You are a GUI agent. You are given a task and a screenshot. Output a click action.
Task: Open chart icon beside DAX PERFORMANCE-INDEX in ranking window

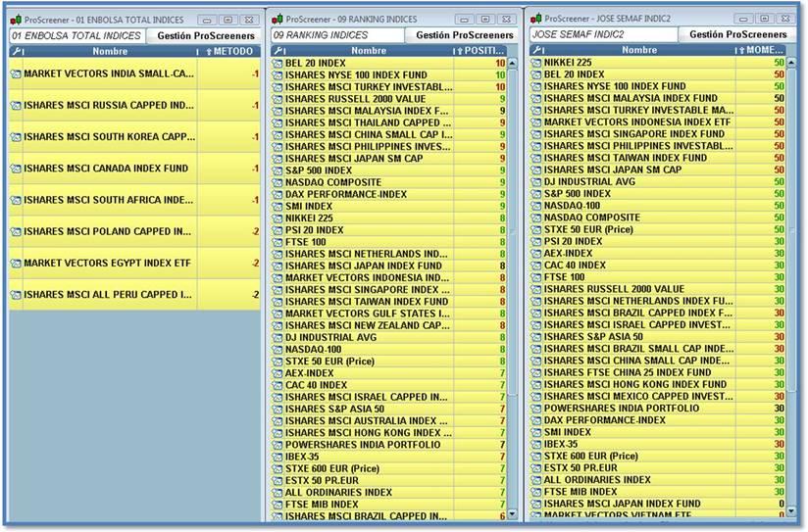(x=278, y=194)
